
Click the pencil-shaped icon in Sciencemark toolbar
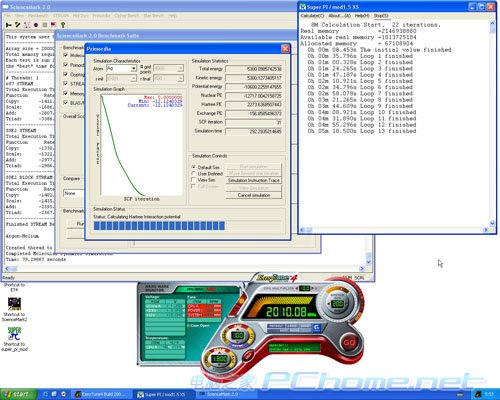pos(18,25)
